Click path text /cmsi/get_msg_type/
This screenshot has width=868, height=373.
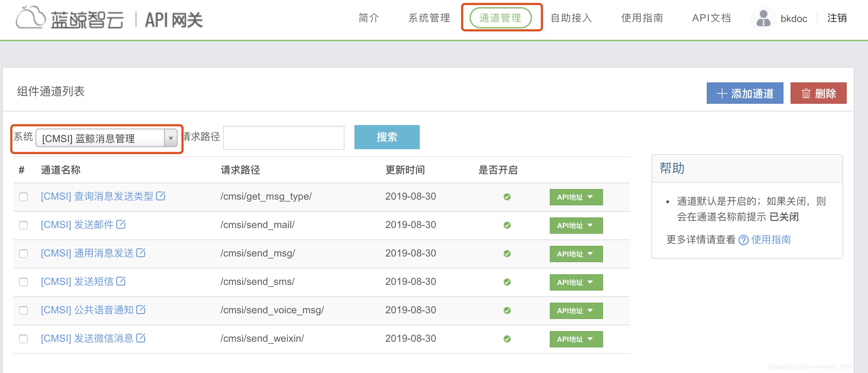click(266, 196)
